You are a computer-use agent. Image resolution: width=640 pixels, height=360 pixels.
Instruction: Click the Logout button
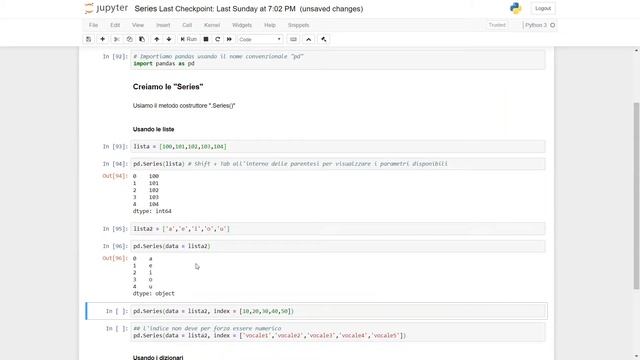[x=543, y=9]
